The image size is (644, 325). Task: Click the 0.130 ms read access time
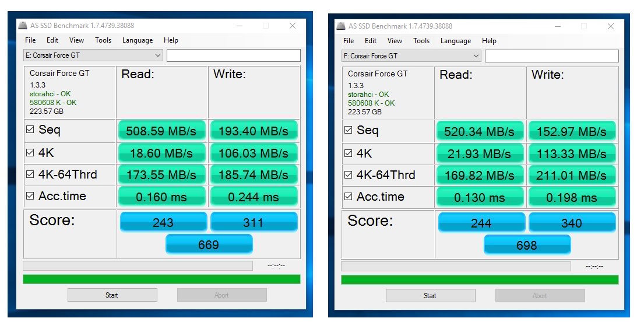tap(480, 197)
